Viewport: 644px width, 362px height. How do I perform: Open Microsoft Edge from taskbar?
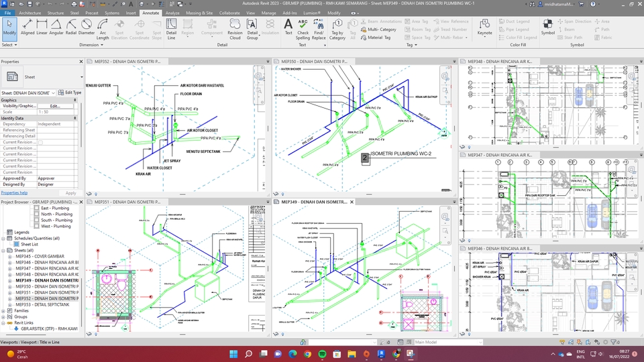point(293,354)
